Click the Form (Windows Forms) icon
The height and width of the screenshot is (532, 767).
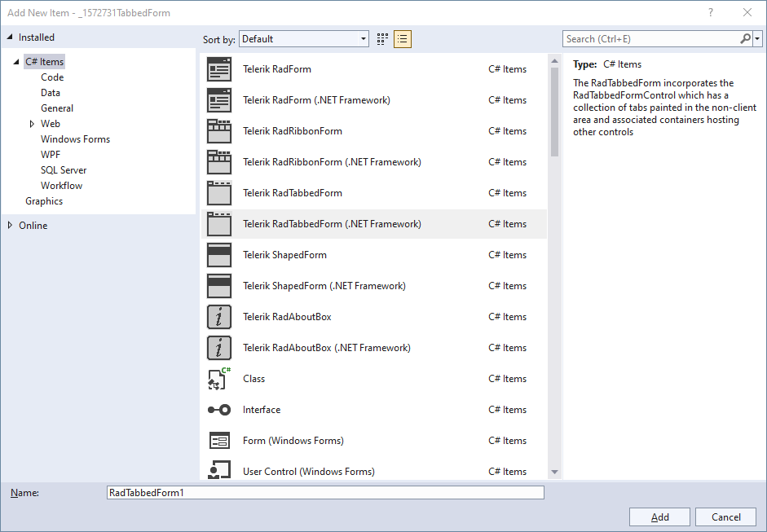coord(219,441)
